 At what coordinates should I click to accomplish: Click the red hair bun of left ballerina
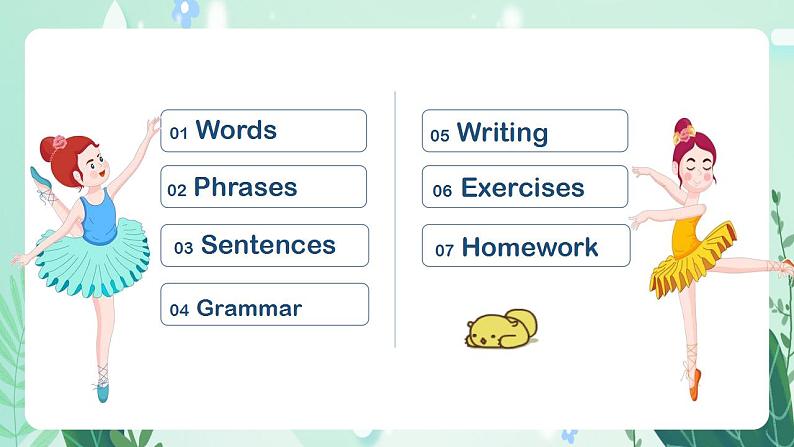52,147
